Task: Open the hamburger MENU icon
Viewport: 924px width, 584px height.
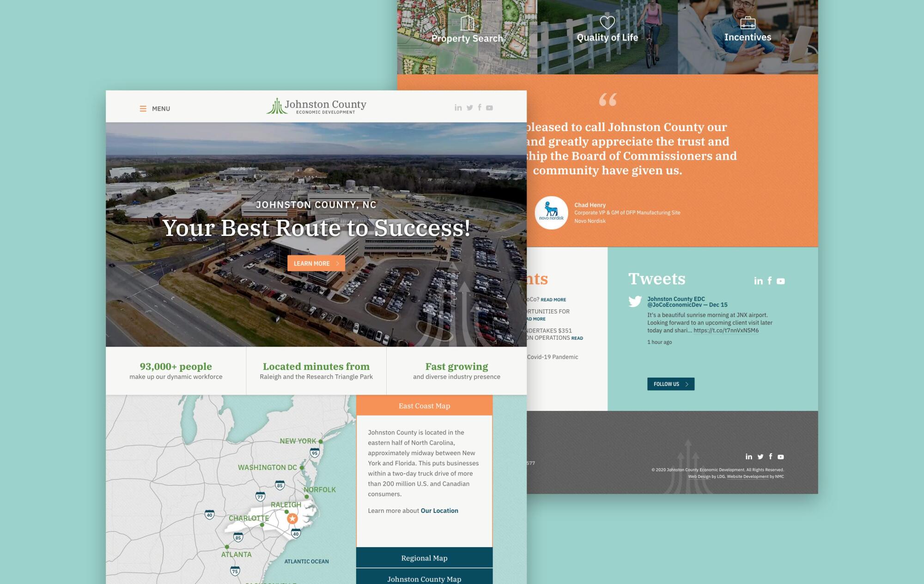Action: 143,109
